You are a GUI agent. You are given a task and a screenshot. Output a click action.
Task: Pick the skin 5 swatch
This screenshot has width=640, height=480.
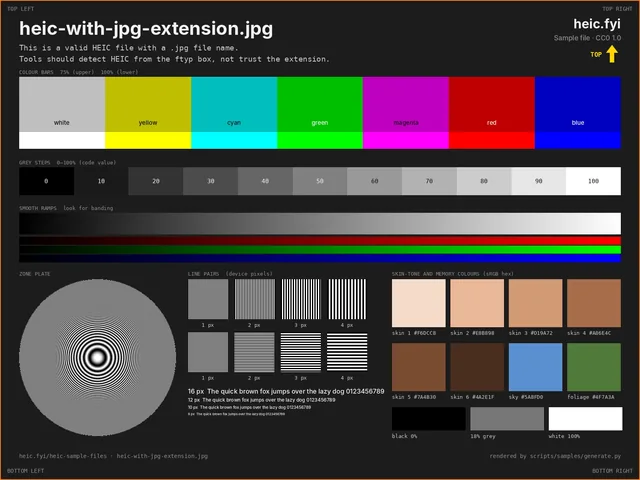point(419,367)
